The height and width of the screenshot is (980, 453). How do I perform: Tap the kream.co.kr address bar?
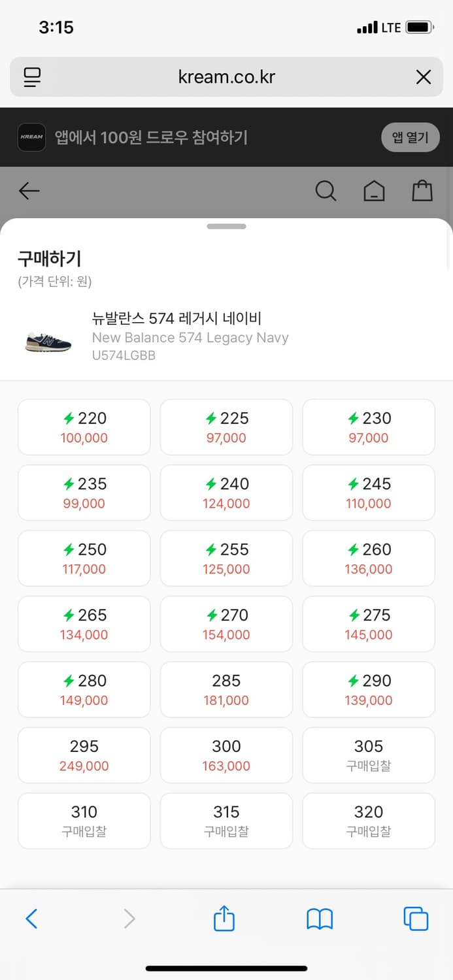pyautogui.click(x=226, y=76)
